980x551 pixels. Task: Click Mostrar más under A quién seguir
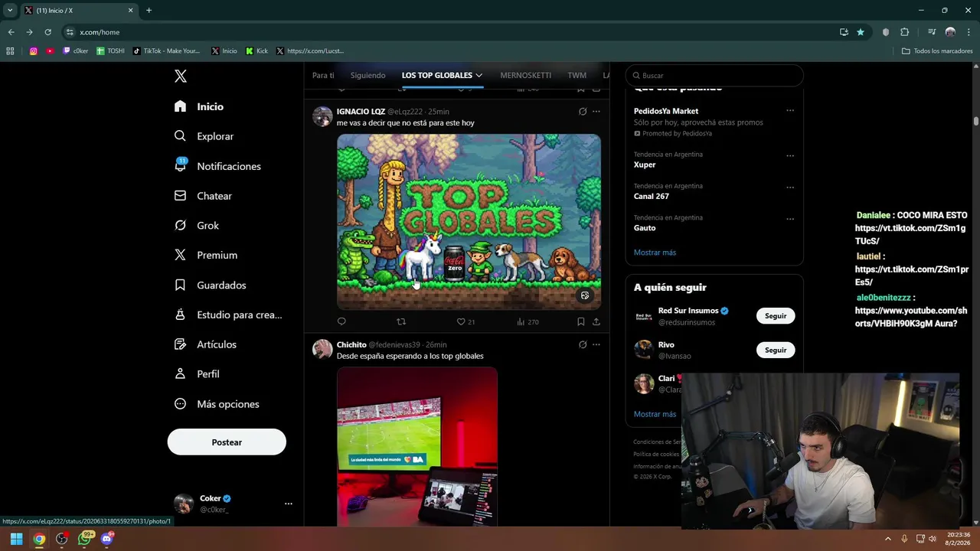[655, 414]
